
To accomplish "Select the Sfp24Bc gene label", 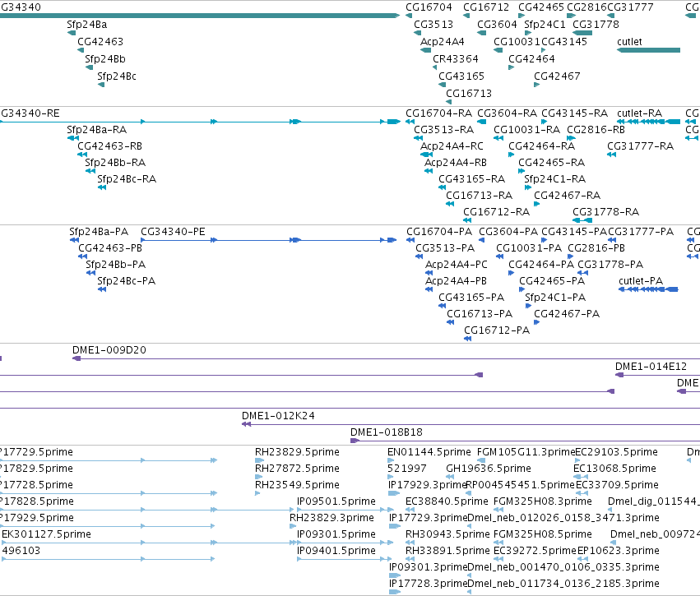I will coord(117,76).
